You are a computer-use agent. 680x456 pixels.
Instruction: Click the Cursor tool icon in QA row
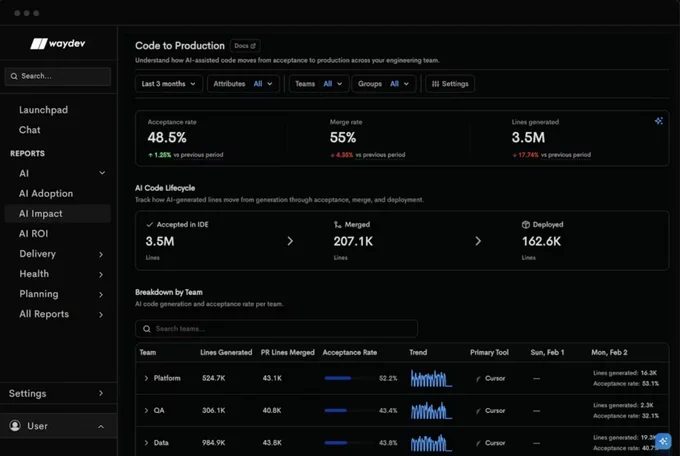478,410
